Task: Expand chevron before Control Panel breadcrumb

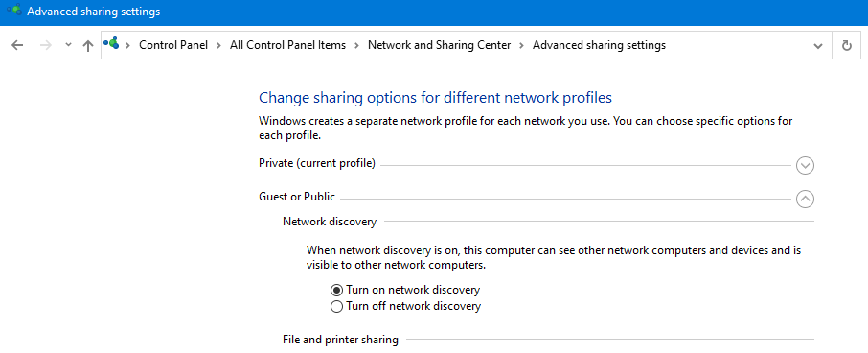Action: tap(127, 45)
